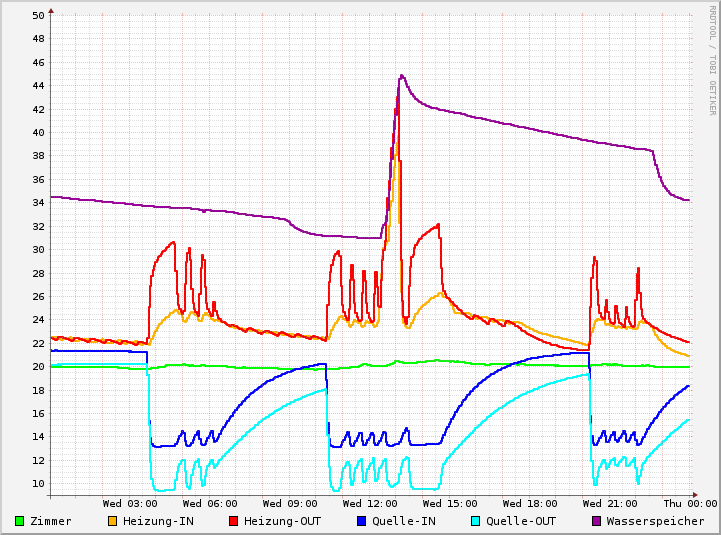721x535 pixels.
Task: Click the cyan Quelle-OUT legend swatch
Action: 476,521
